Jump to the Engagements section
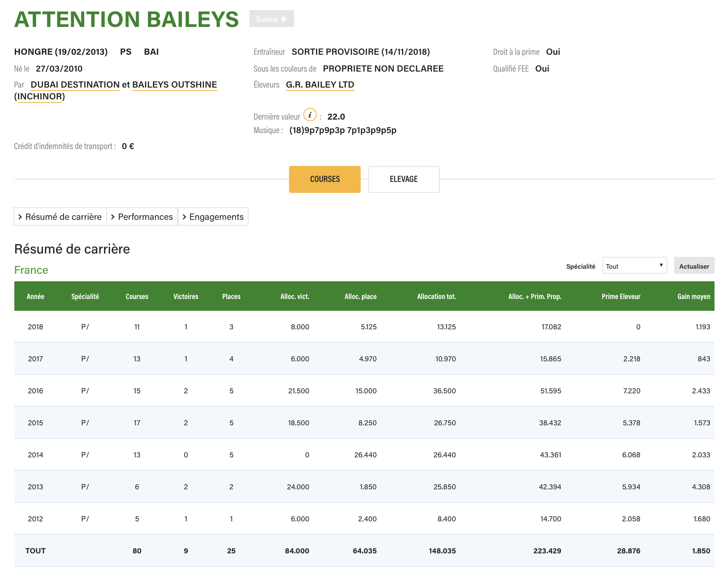 [x=213, y=217]
